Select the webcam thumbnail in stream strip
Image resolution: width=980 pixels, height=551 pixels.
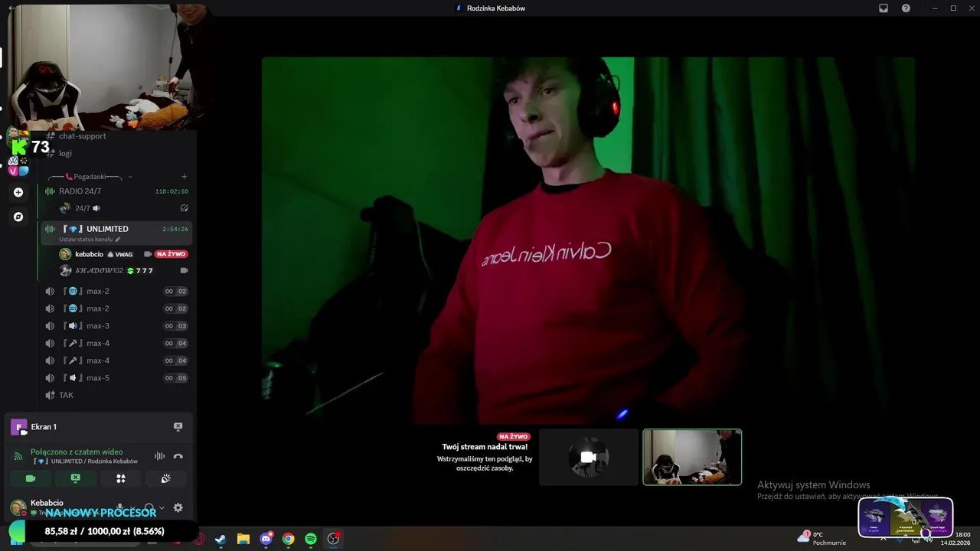pyautogui.click(x=692, y=457)
